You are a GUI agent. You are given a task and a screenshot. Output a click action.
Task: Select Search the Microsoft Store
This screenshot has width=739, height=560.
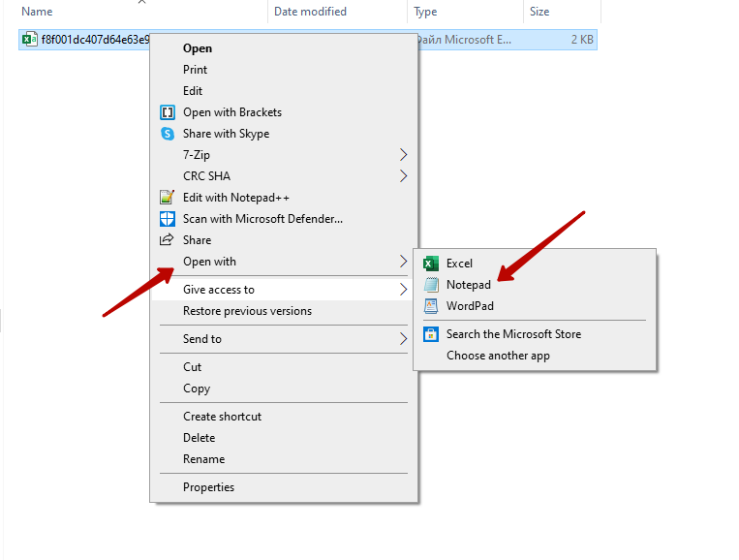[x=535, y=334]
